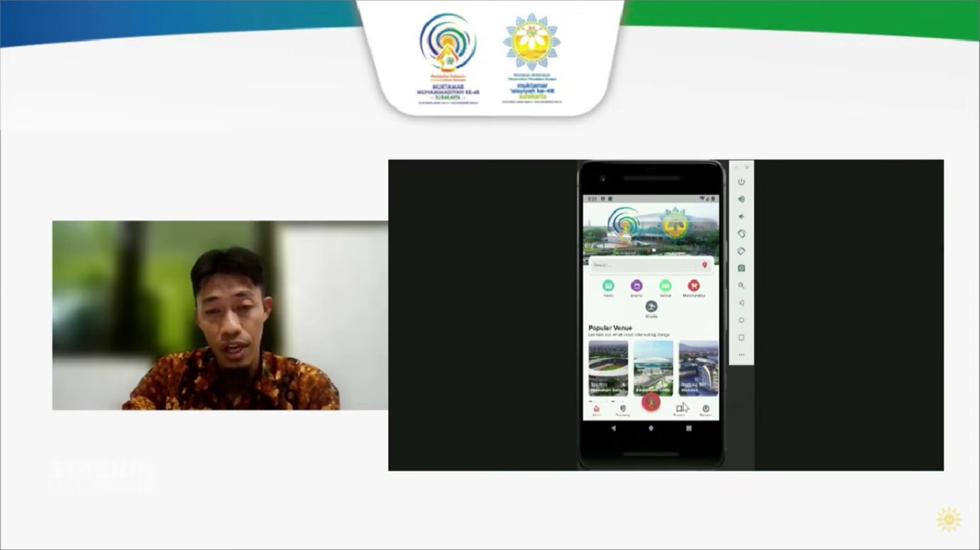The width and height of the screenshot is (980, 550).
Task: Open the purple Events category icon
Action: click(636, 286)
